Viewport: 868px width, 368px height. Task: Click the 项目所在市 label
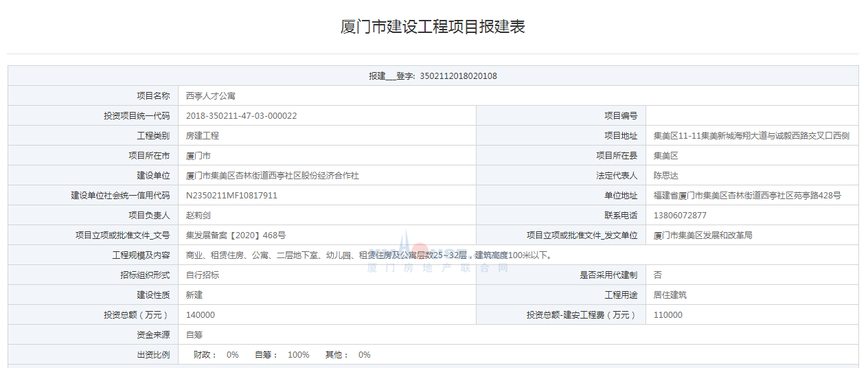(149, 156)
